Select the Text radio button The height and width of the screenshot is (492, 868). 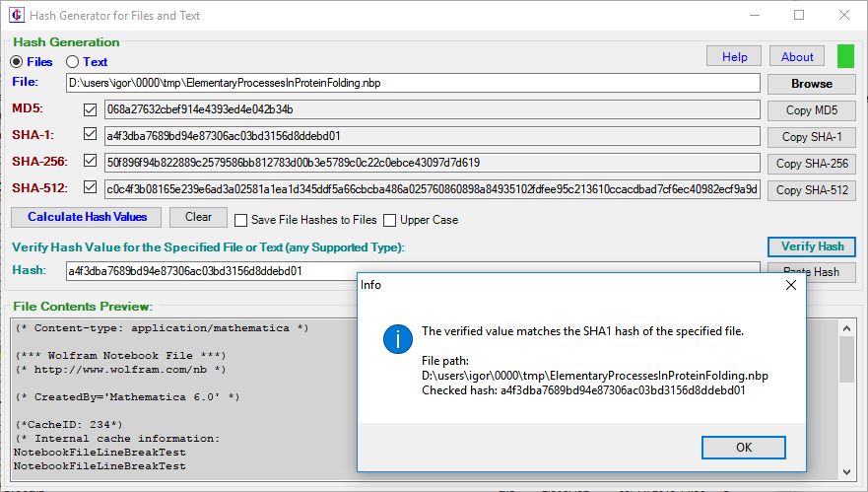[x=71, y=62]
